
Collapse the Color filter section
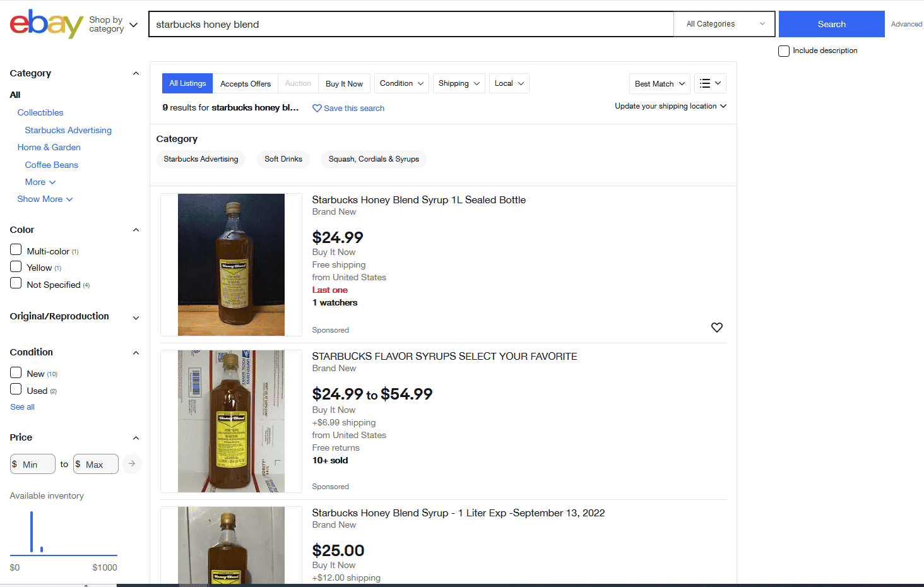click(136, 230)
